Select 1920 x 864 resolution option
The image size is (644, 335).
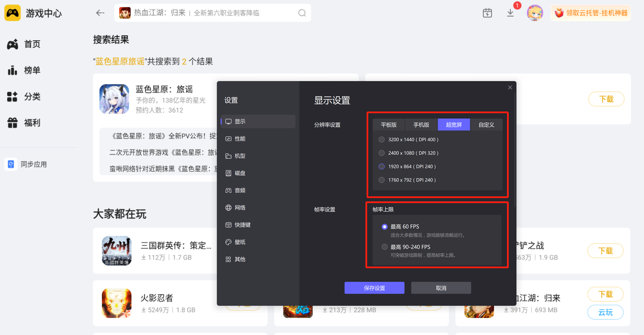click(381, 166)
